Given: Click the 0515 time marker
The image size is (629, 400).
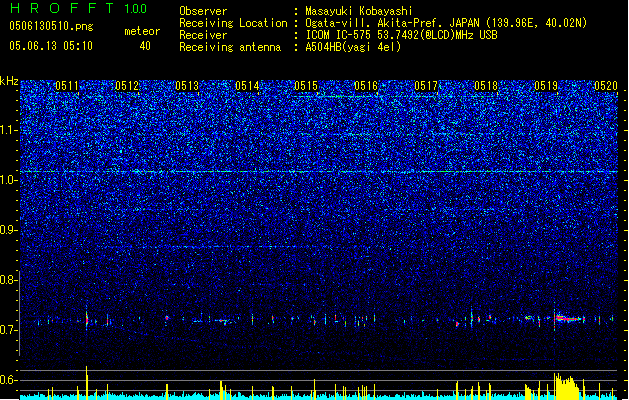Looking at the screenshot, I should tap(306, 86).
